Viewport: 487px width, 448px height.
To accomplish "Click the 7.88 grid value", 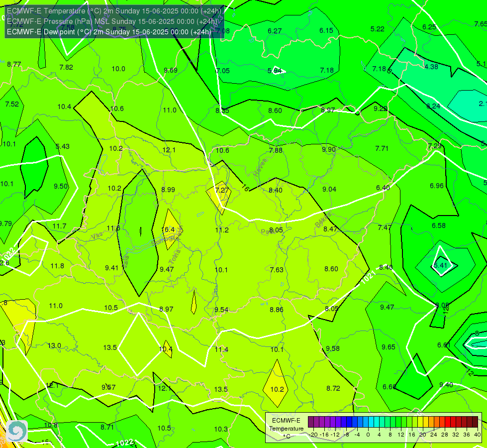I will (x=276, y=150).
